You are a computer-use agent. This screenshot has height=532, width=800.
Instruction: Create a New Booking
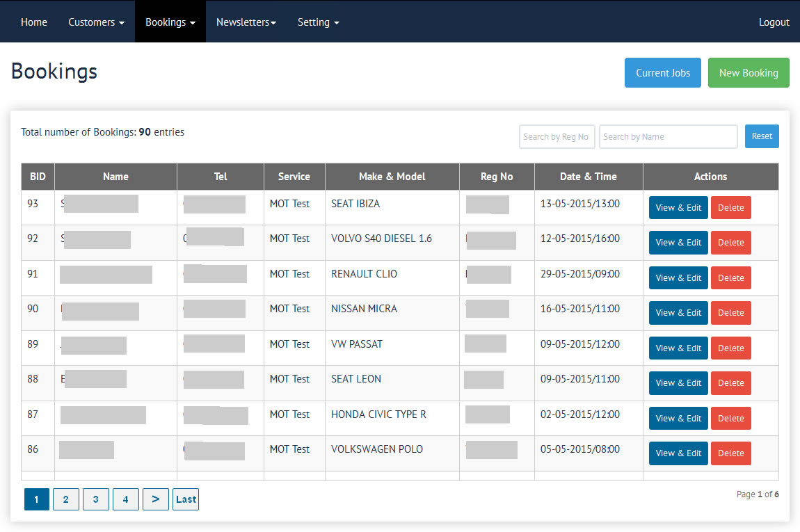749,73
